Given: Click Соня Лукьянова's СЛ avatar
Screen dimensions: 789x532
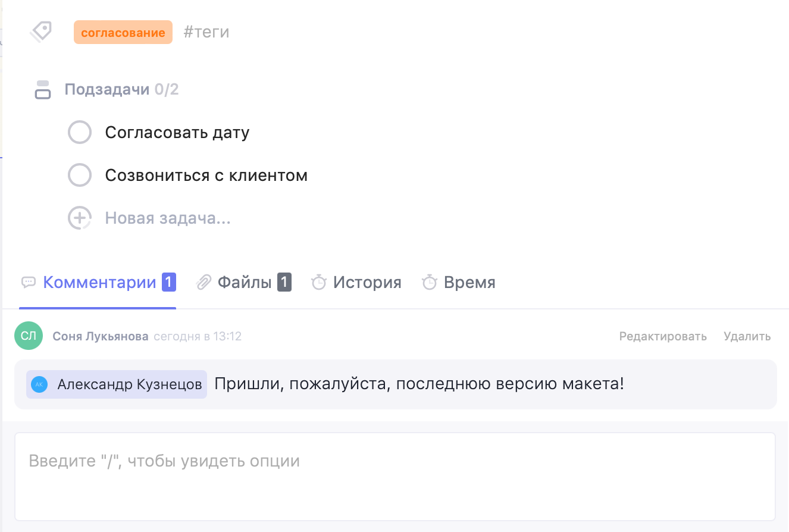Looking at the screenshot, I should 28,336.
